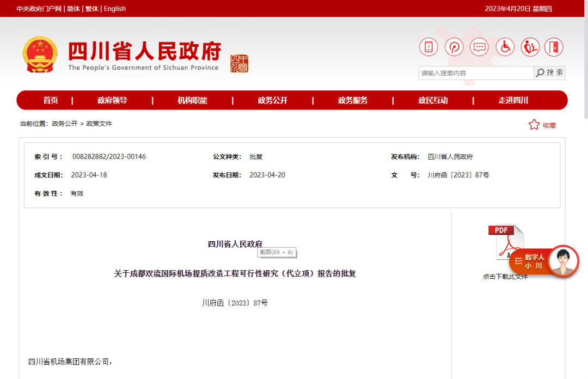Open the elderly care mode icon

[530, 47]
